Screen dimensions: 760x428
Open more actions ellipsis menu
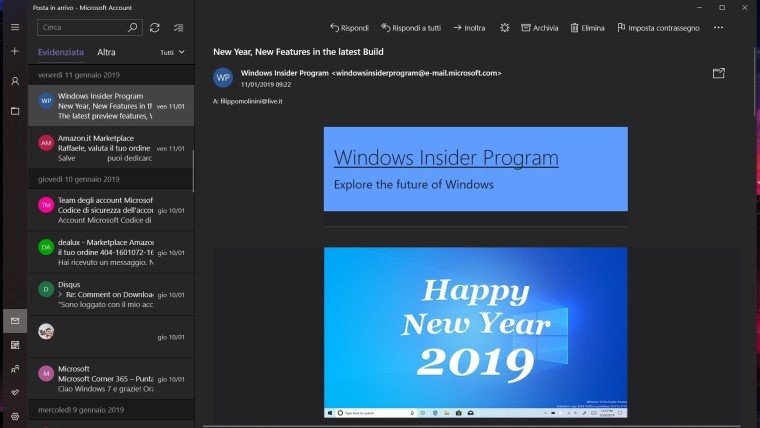[718, 28]
